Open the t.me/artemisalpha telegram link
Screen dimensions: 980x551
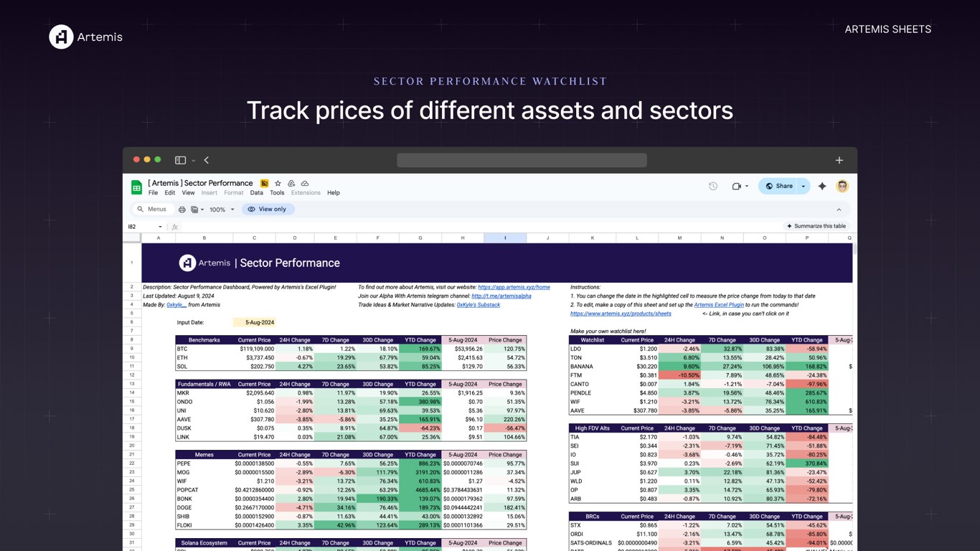[x=501, y=296]
